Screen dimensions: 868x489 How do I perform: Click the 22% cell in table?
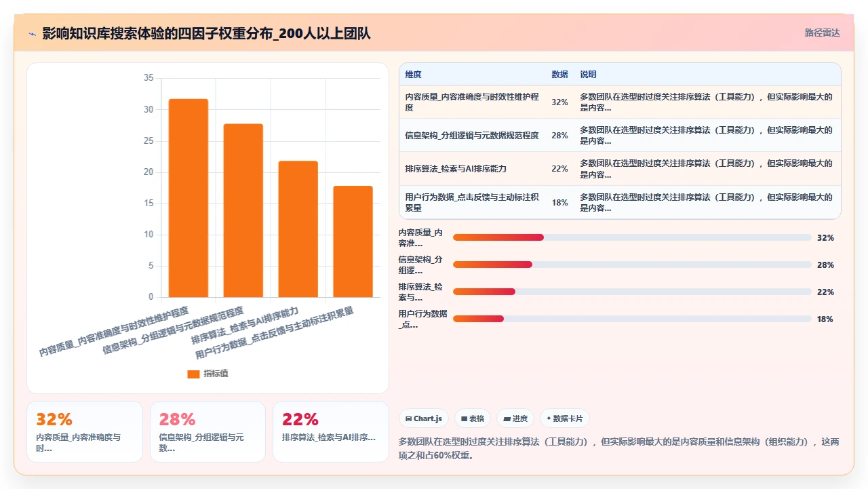coord(559,169)
